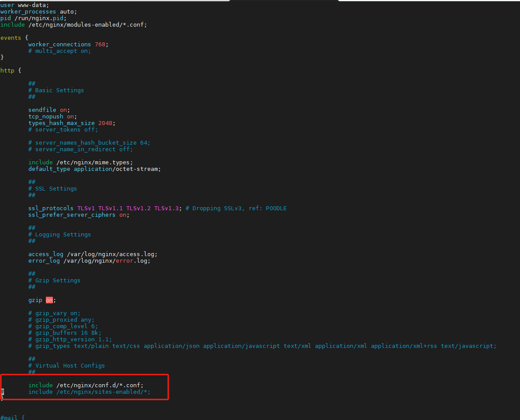Click the "ssl_prefer_server_ciphers on;" line
The height and width of the screenshot is (420, 520).
[x=79, y=215]
